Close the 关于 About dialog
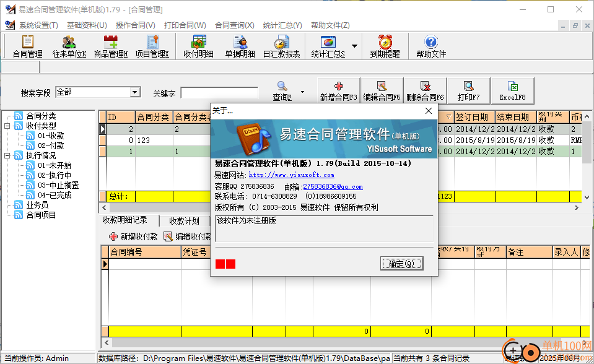Viewport: 594px width, 364px height. point(429,111)
